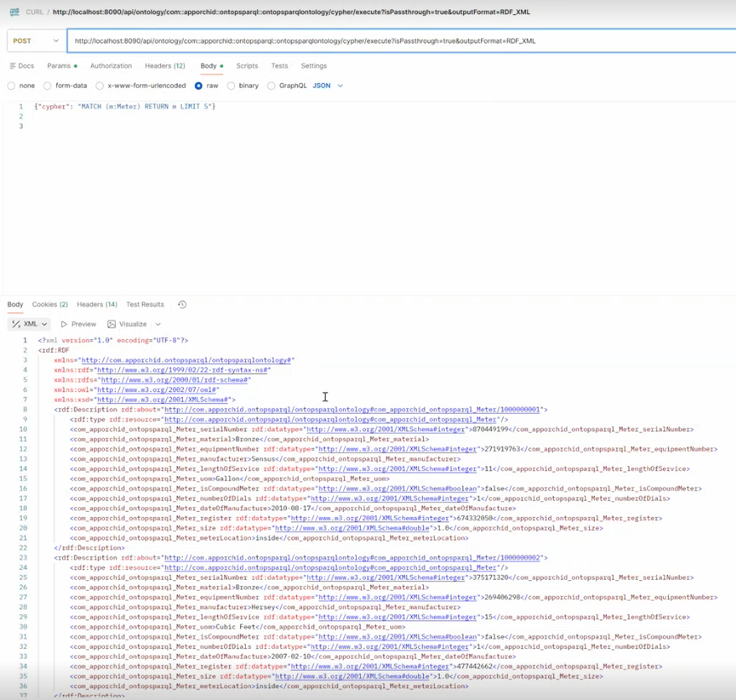Open the POST method dropdown
This screenshot has height=700, width=736.
tap(36, 41)
